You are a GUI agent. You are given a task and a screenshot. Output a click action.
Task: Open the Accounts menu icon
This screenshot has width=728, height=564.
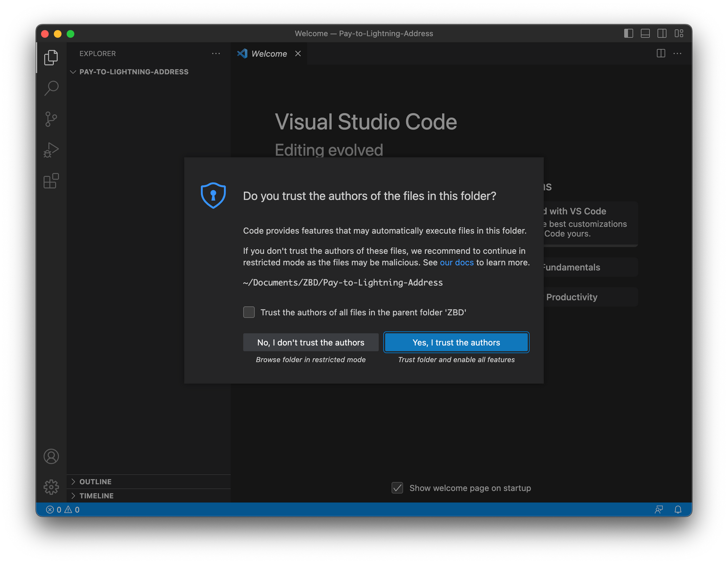tap(51, 456)
